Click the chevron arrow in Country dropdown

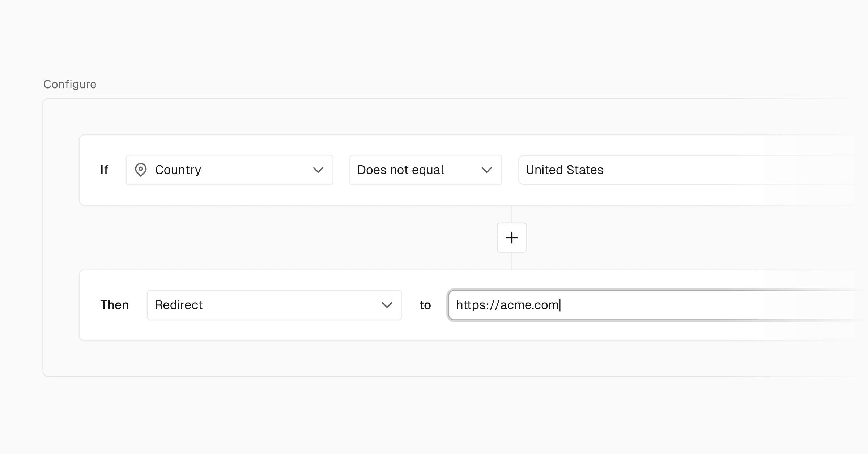[318, 170]
